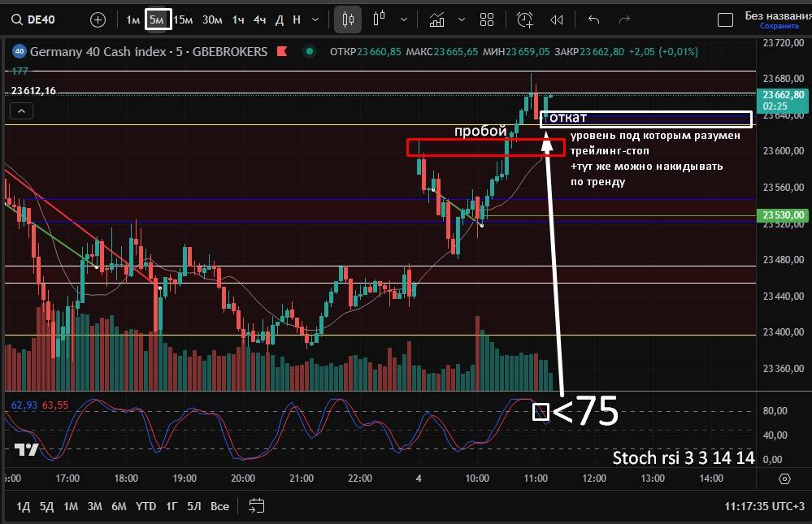Screen dimensions: 812x524
Task: Click the TradingView logo on chart
Action: [26, 450]
